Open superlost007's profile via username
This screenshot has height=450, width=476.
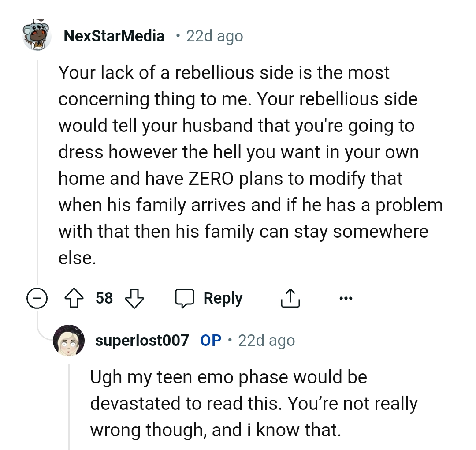click(x=141, y=340)
